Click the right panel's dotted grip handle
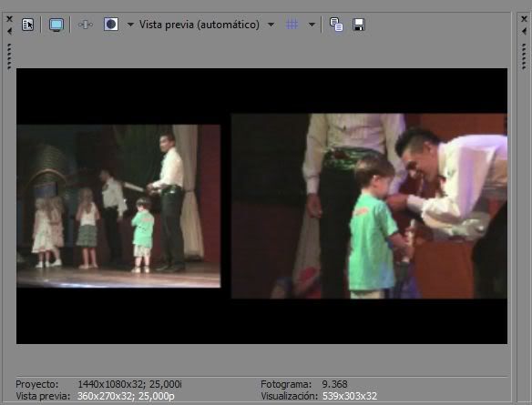The width and height of the screenshot is (532, 405). tap(524, 56)
